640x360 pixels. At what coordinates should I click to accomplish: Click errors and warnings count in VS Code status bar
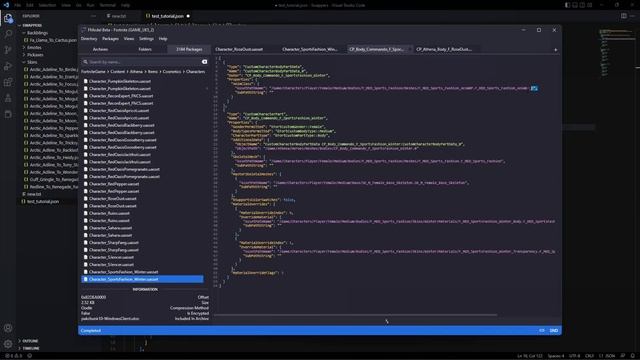[13, 356]
